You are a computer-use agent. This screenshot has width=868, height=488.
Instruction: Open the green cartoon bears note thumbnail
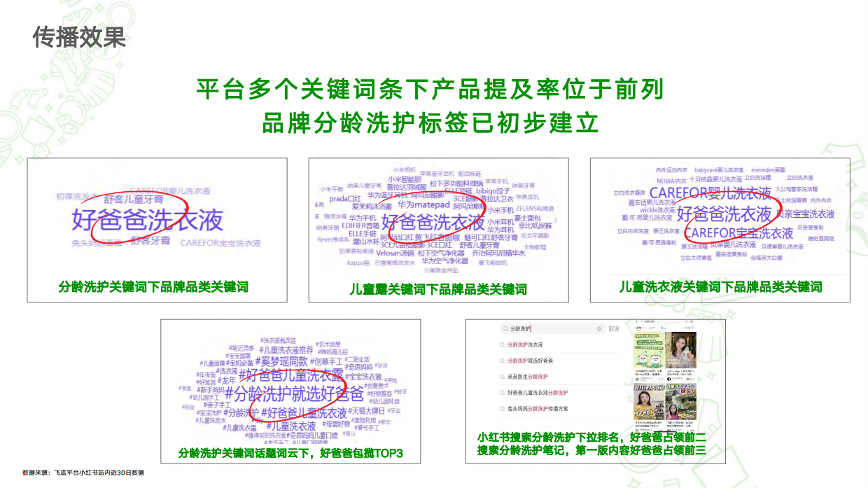(x=649, y=350)
